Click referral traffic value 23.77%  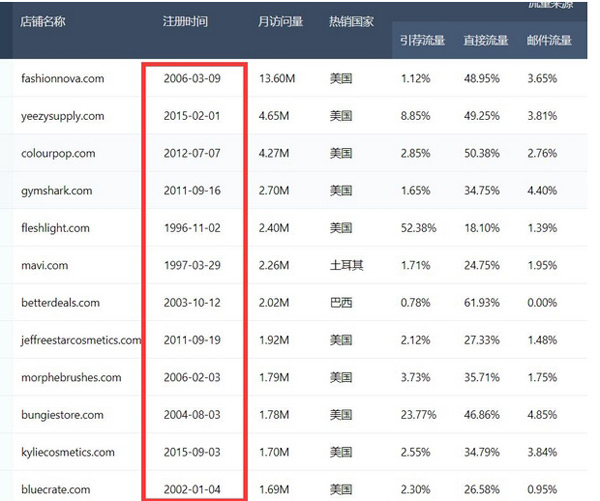[418, 415]
